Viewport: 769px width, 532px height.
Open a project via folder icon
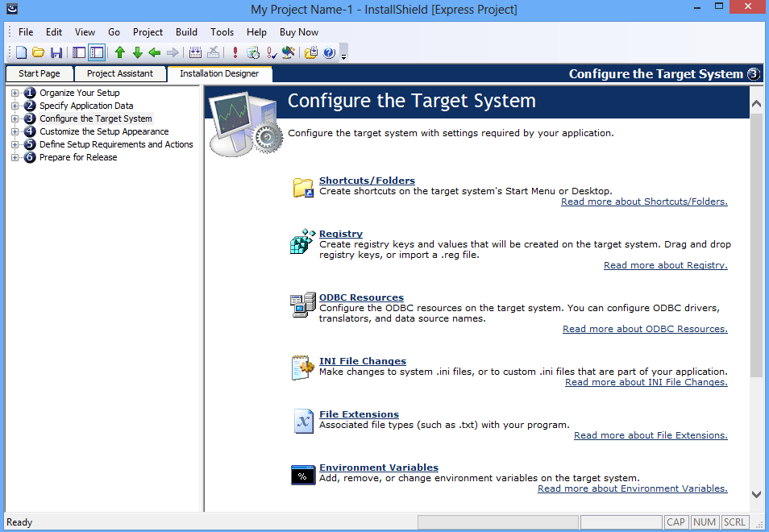click(x=38, y=52)
